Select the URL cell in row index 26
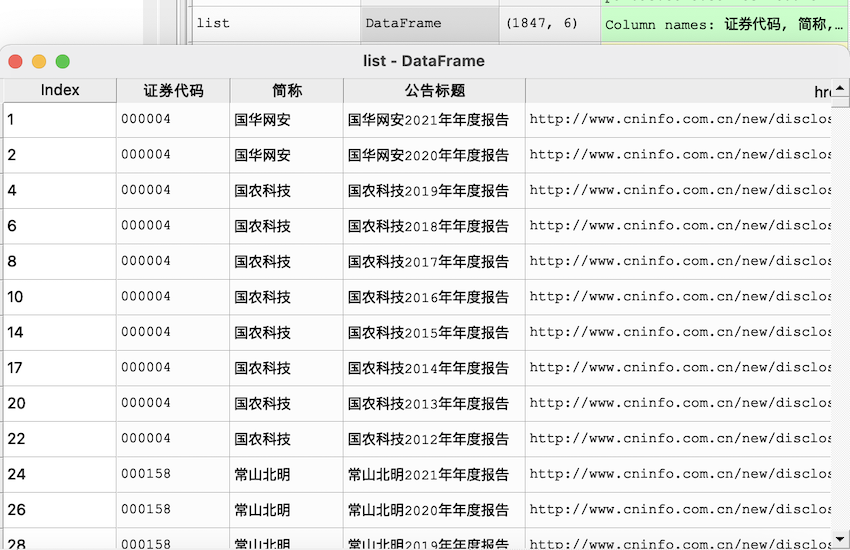The height and width of the screenshot is (550, 850). (678, 510)
